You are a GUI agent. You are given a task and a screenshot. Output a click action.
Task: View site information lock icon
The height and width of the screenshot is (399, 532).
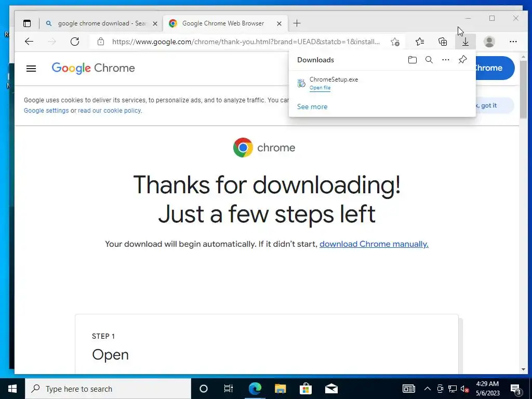[x=100, y=42]
